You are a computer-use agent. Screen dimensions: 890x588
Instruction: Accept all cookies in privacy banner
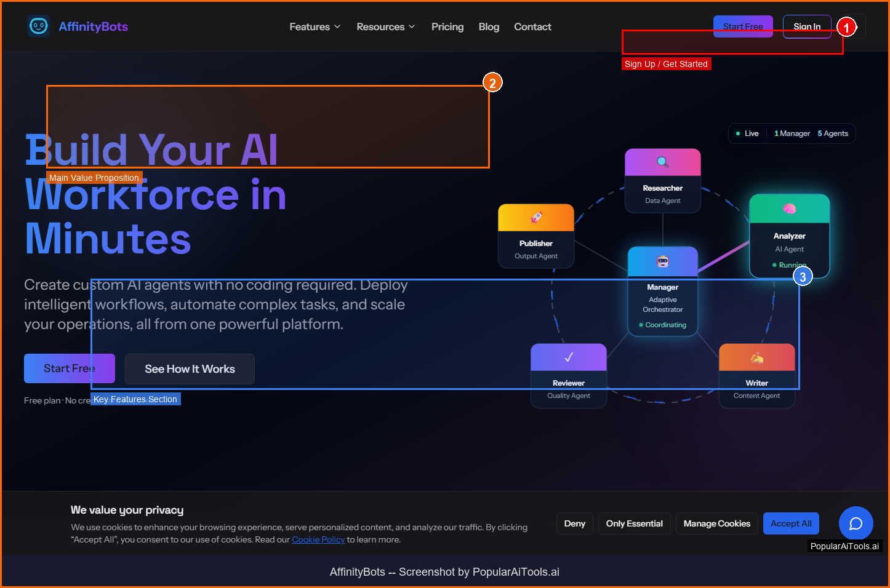click(x=791, y=523)
